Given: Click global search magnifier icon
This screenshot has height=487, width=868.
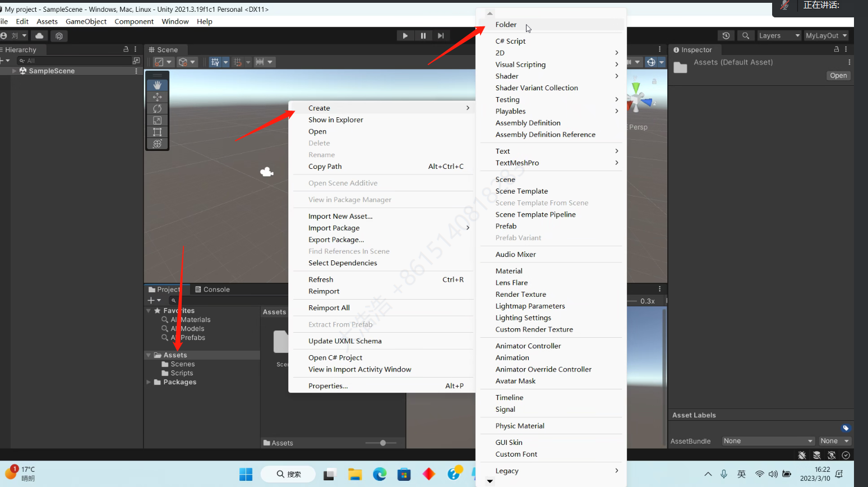Looking at the screenshot, I should (745, 35).
